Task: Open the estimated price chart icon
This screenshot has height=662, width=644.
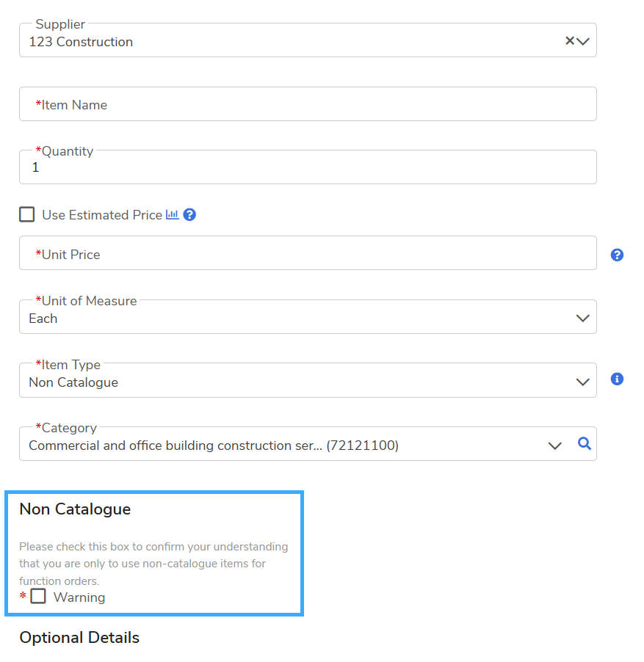Action: click(173, 215)
